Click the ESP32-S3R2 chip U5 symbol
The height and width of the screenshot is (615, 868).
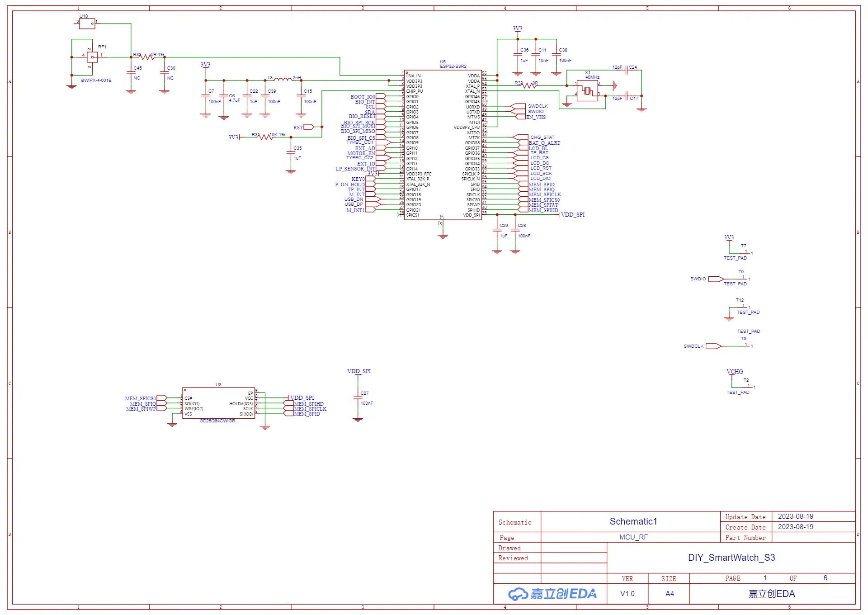tap(443, 145)
